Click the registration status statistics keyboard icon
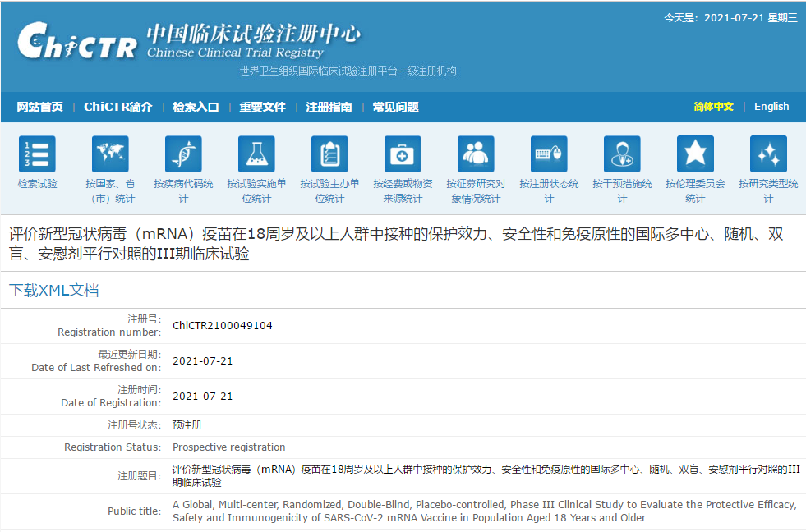 point(549,154)
